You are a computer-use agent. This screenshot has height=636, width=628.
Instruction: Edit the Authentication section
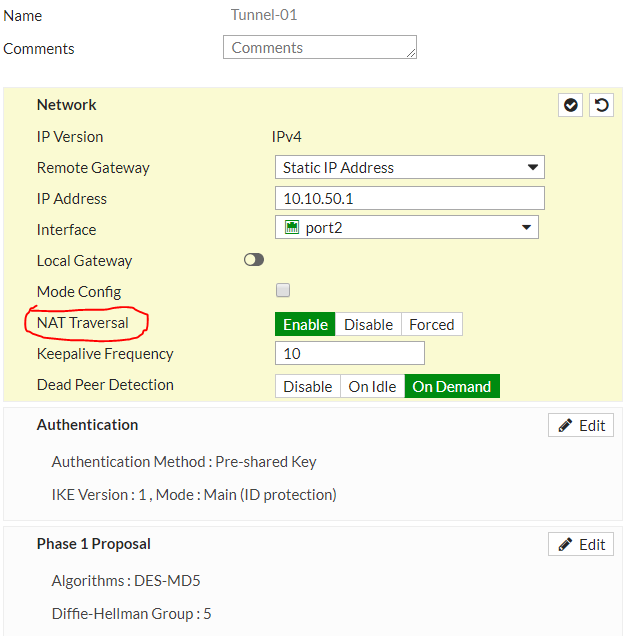[581, 425]
